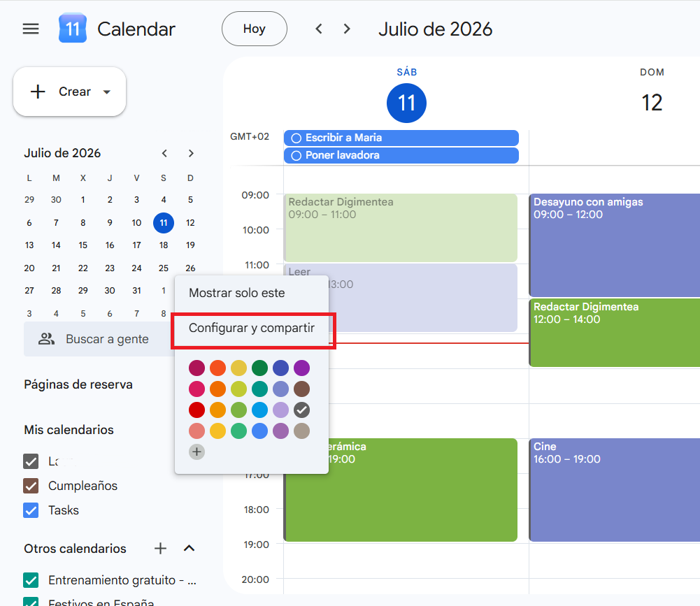The image size is (700, 606).
Task: Select July 18 in the mini calendar
Action: (164, 245)
